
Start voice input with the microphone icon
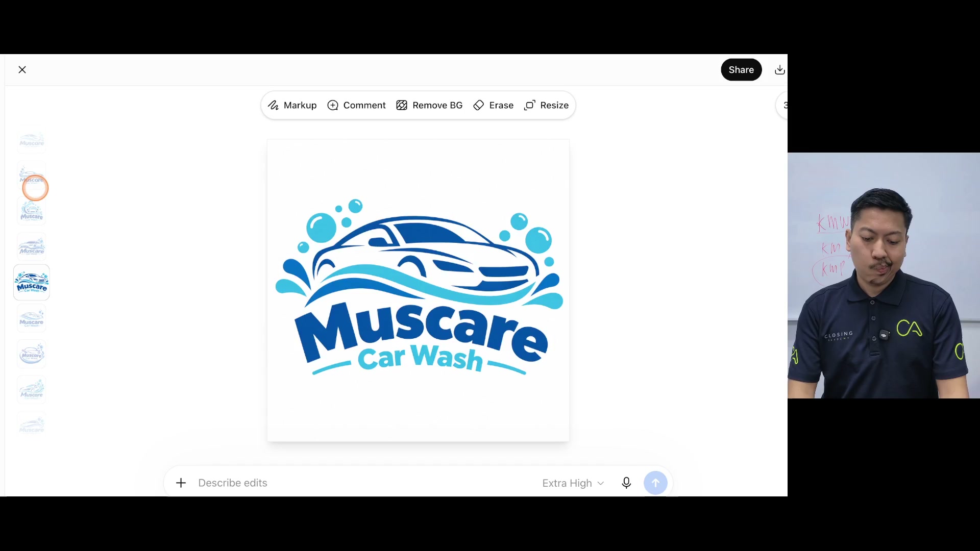coord(626,483)
